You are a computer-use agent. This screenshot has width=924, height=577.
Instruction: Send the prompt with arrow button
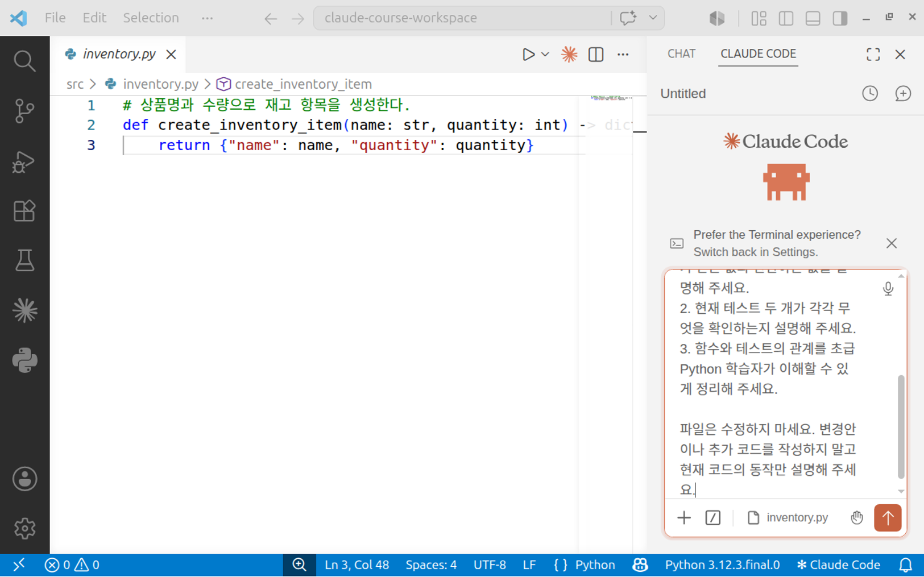[888, 518]
